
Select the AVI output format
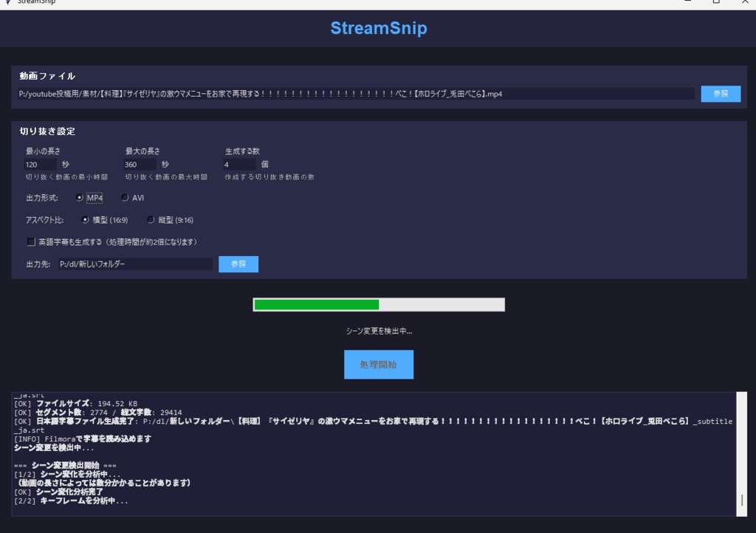125,197
